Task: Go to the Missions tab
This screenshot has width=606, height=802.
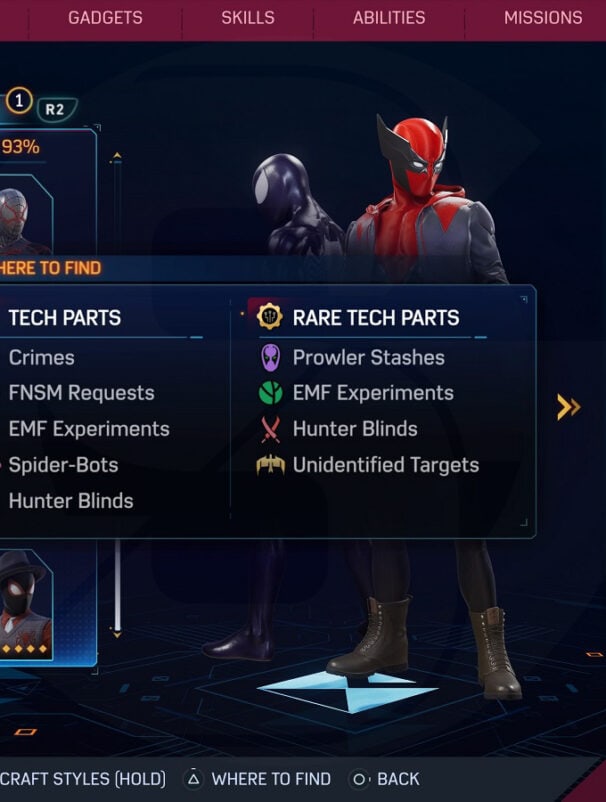Action: (x=543, y=18)
